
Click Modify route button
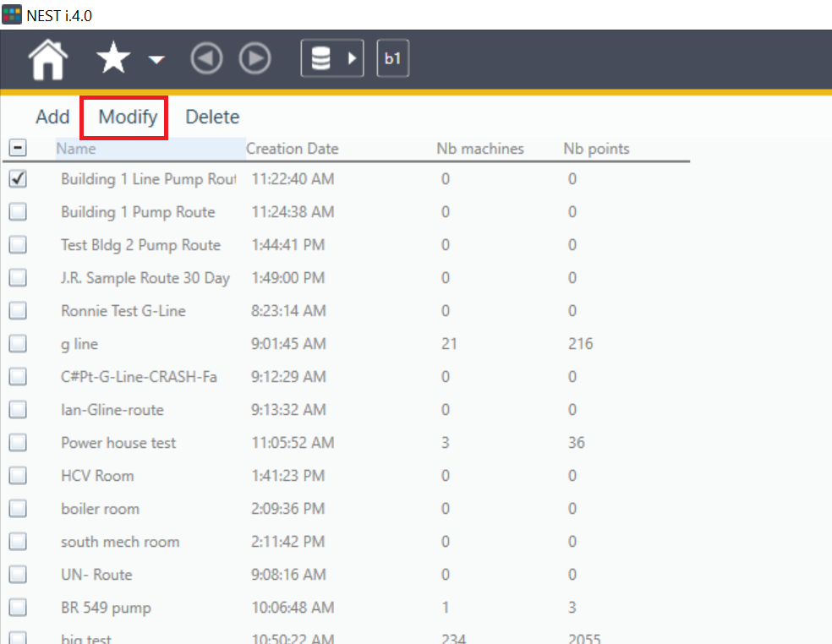(128, 117)
